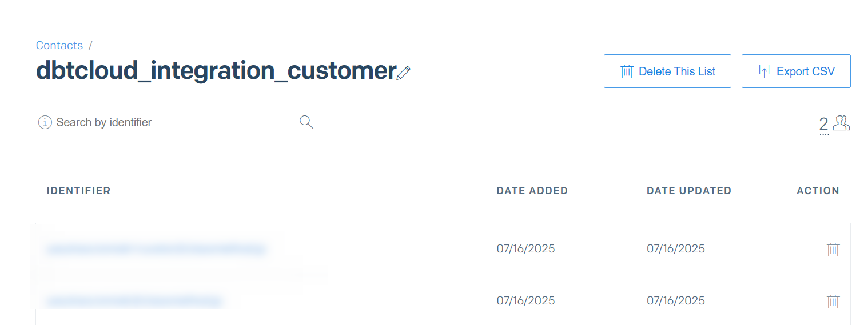Sort by the Date Added column header
This screenshot has height=325, width=868.
[532, 191]
